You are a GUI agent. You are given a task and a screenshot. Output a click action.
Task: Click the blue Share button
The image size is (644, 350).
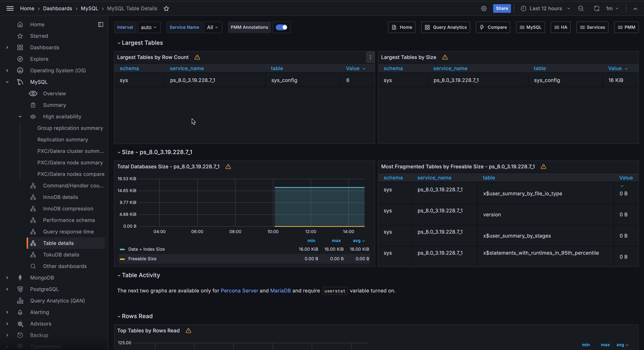501,8
